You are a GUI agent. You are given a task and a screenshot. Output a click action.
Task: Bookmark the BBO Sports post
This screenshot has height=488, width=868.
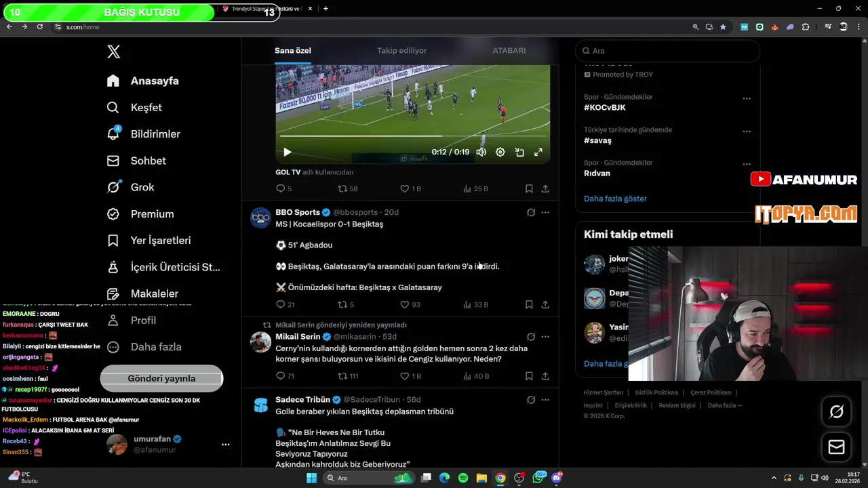pyautogui.click(x=529, y=305)
